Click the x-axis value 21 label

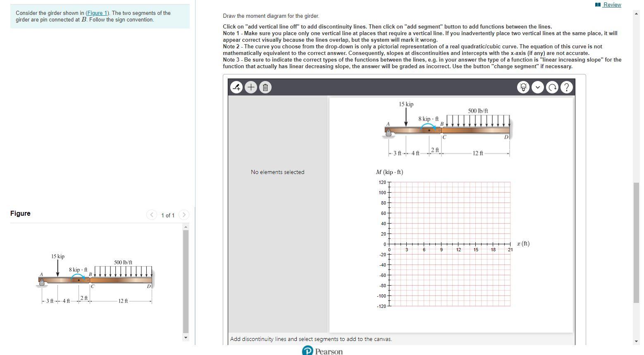(x=510, y=250)
